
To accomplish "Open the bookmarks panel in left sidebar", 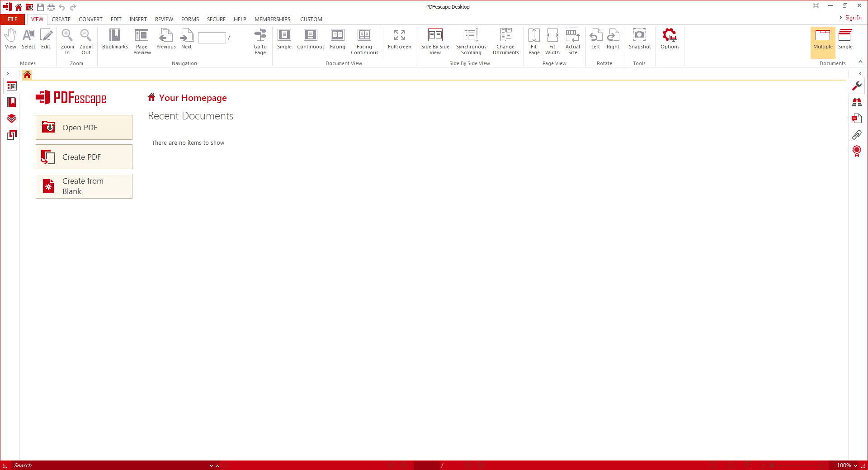I will tap(12, 103).
